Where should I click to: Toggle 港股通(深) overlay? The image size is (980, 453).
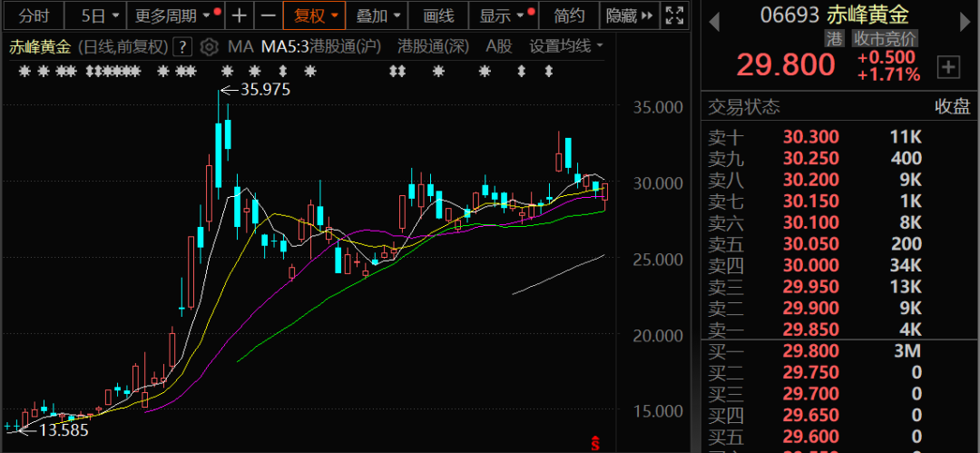(x=434, y=46)
